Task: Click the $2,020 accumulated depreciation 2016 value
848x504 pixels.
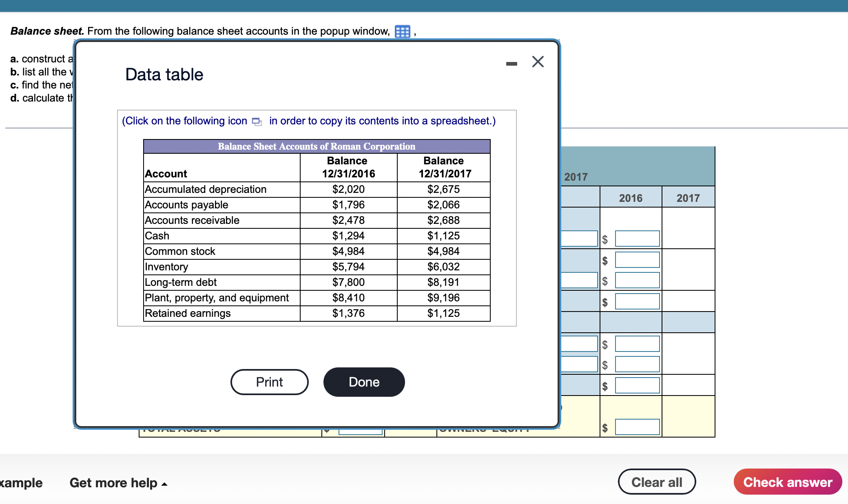Action: (x=348, y=189)
